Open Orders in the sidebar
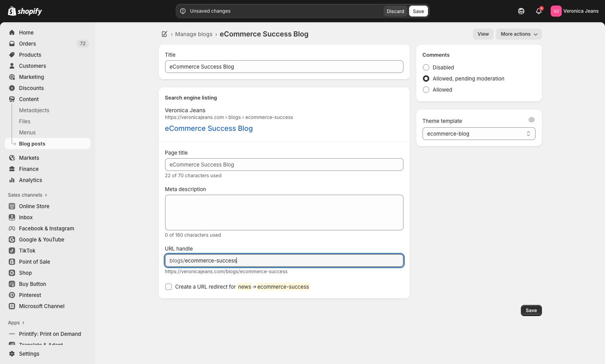This screenshot has height=364, width=605. click(x=27, y=44)
